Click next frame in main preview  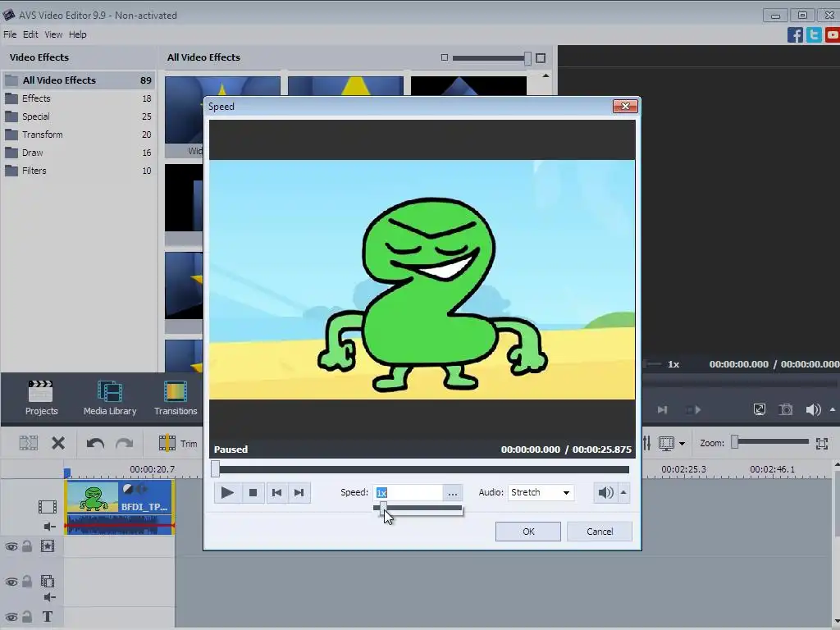point(663,410)
